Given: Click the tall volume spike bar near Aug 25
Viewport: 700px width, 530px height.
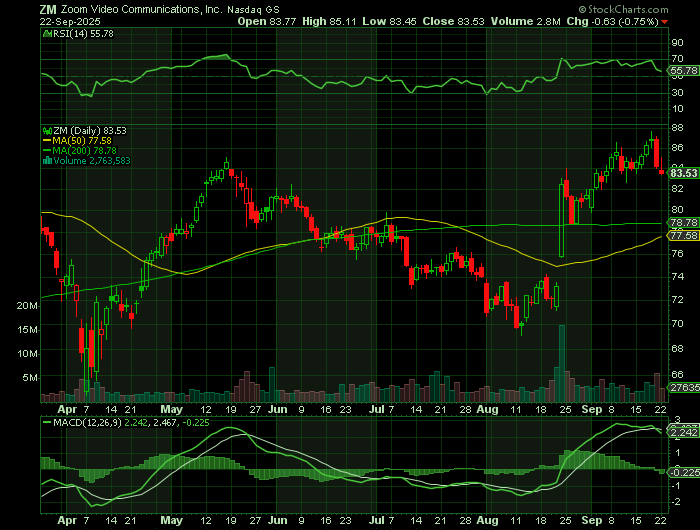Looking at the screenshot, I should (562, 363).
